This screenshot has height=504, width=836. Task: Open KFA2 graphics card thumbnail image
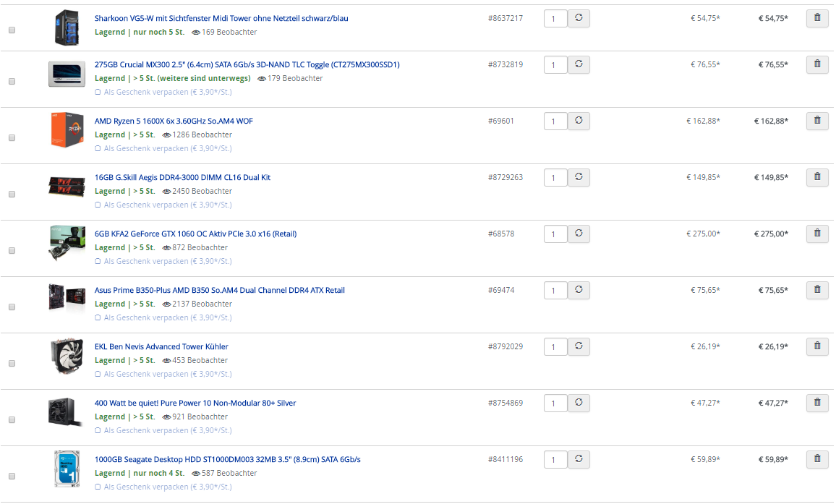tap(67, 243)
